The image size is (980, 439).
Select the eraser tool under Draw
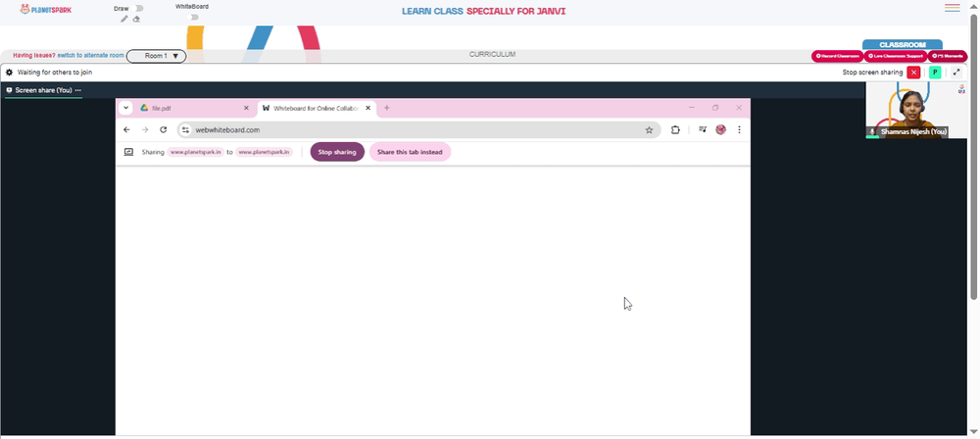[x=136, y=19]
